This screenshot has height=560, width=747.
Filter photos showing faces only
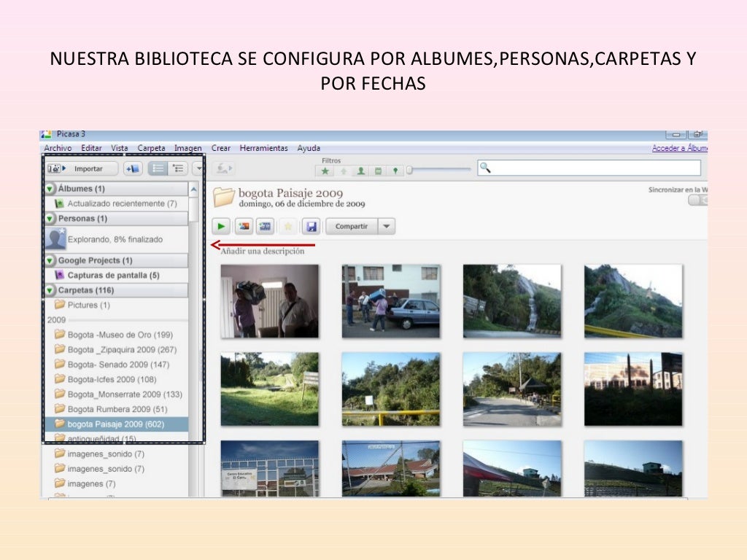click(x=360, y=171)
